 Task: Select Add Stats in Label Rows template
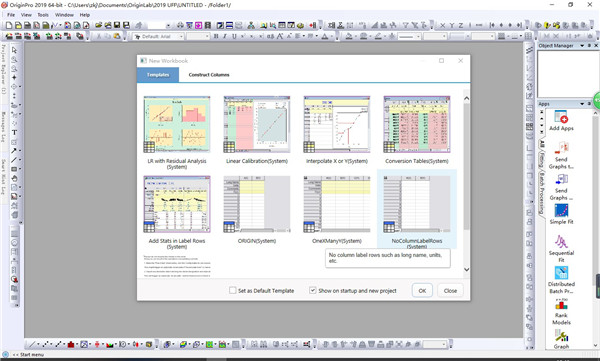177,212
